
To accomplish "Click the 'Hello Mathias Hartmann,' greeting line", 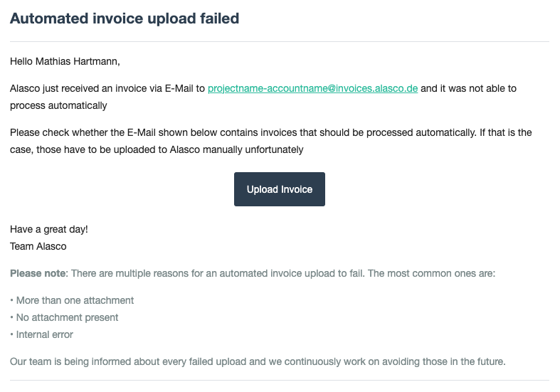I will pyautogui.click(x=65, y=62).
